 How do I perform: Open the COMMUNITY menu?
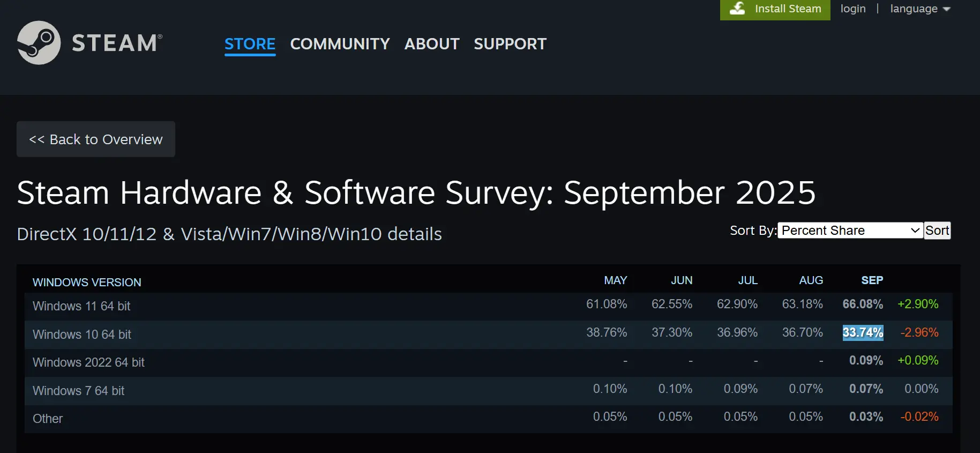[x=340, y=44]
